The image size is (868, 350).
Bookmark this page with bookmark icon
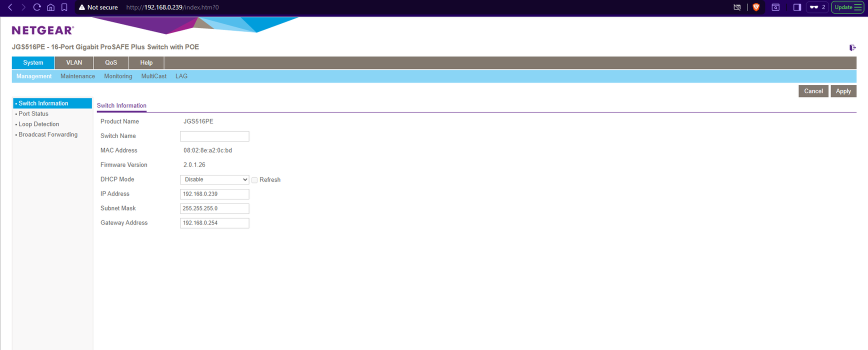coord(64,7)
